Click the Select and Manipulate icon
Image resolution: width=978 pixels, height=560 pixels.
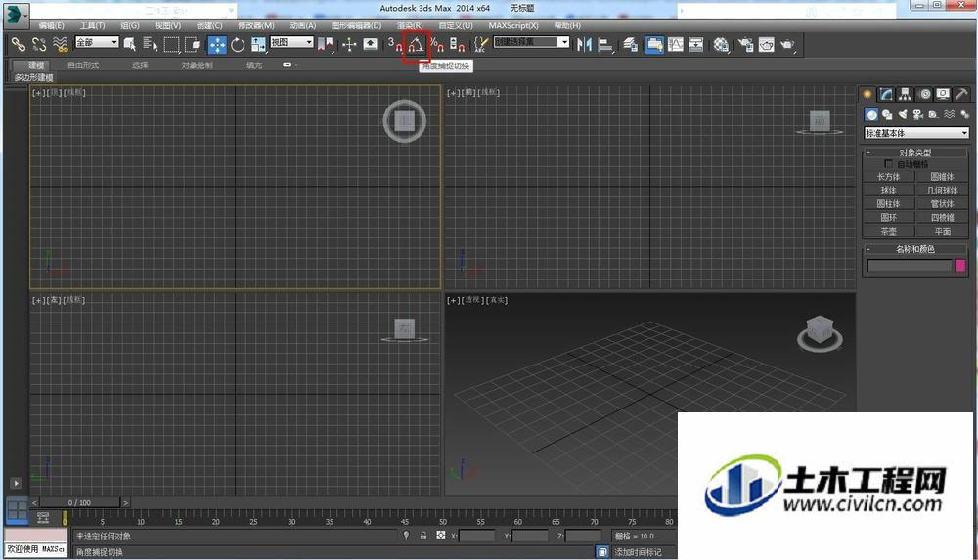click(349, 44)
